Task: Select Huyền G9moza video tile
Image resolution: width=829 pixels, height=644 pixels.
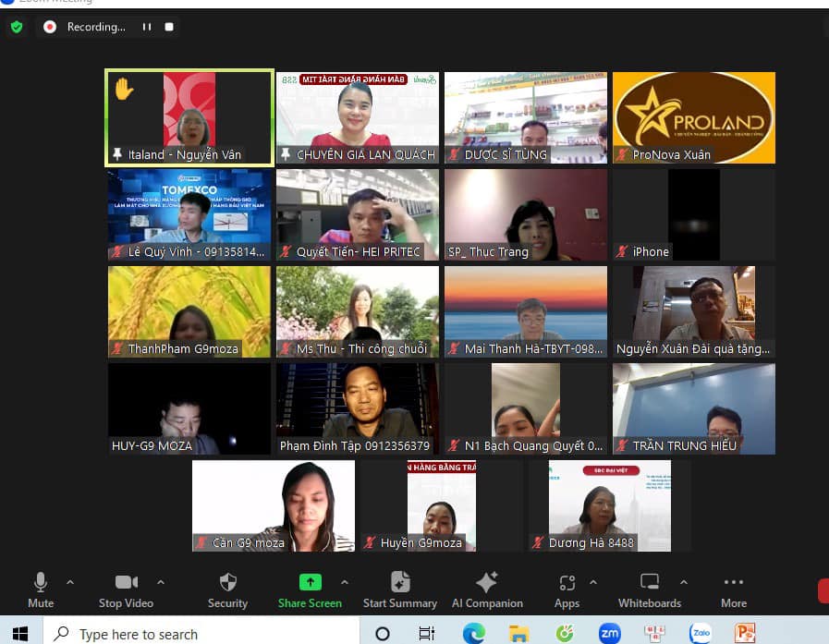Action: click(442, 506)
